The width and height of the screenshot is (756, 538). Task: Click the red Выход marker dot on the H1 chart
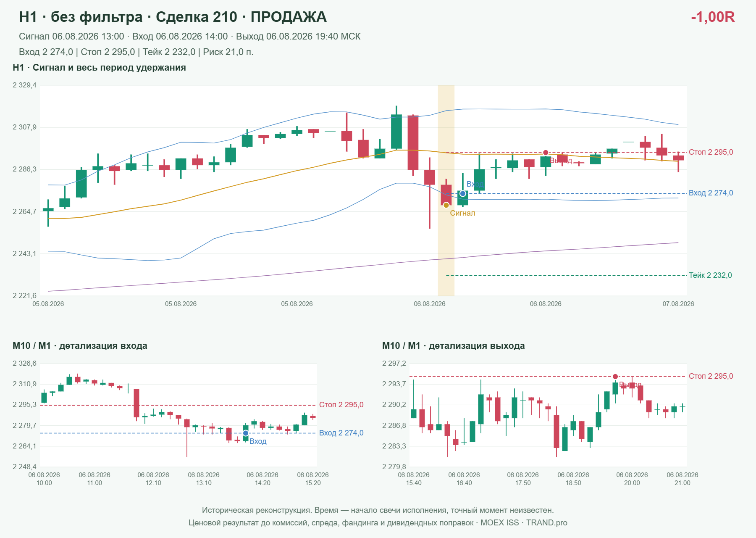coord(546,153)
